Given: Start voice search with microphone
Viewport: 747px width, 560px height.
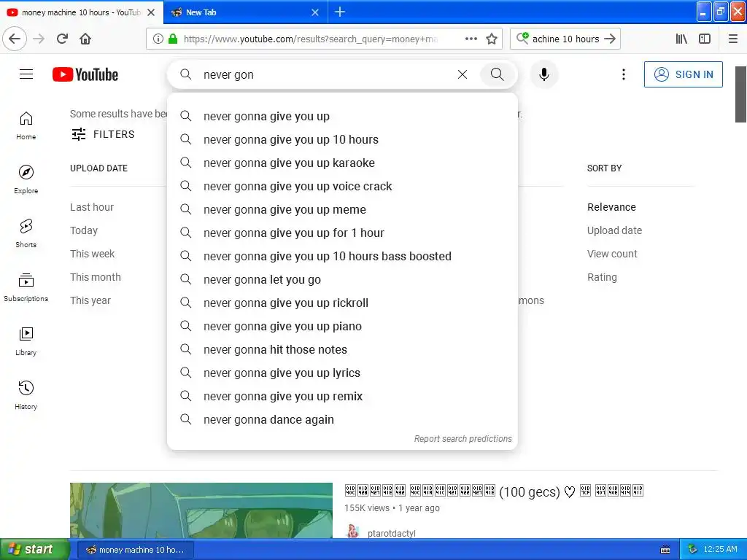Looking at the screenshot, I should 544,74.
